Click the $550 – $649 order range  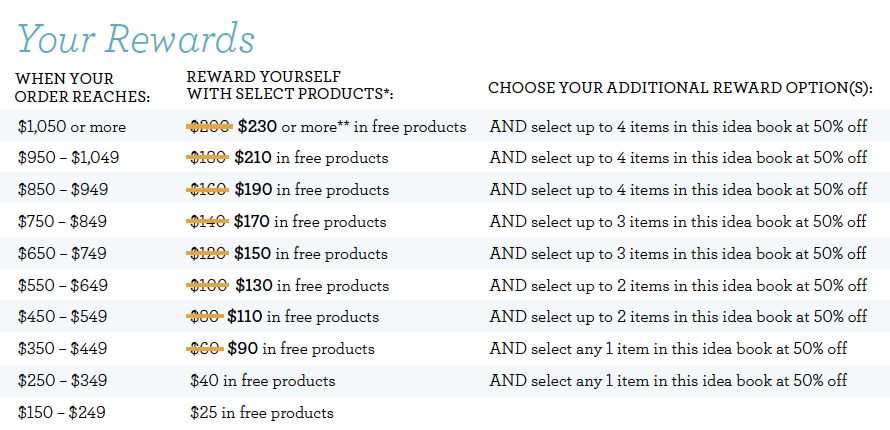click(62, 285)
